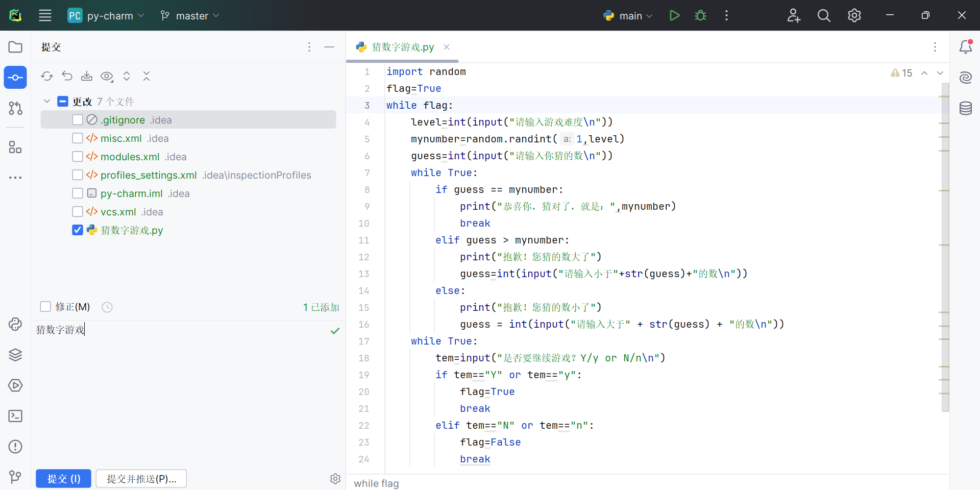This screenshot has width=980, height=490.
Task: Select the 猜数字游戏.py editor tab
Action: [402, 47]
